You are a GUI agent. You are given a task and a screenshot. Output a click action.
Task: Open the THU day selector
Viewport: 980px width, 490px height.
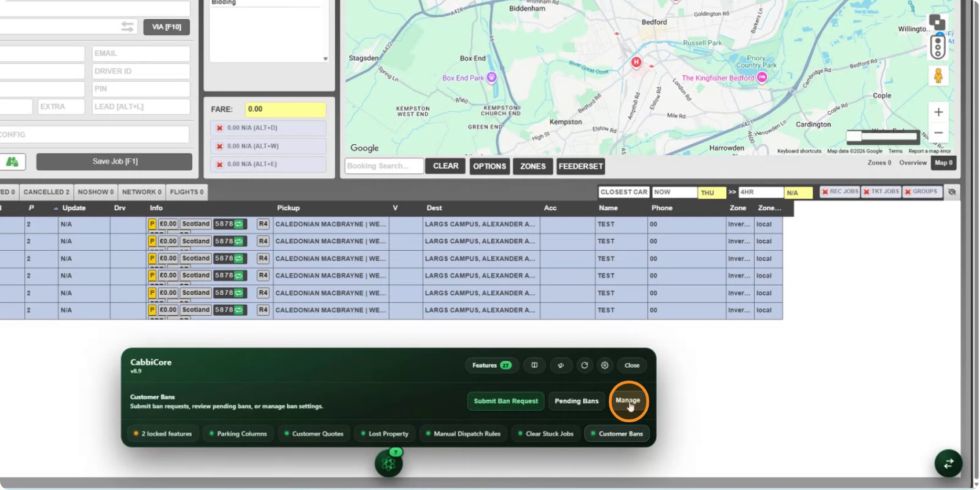[x=711, y=193]
